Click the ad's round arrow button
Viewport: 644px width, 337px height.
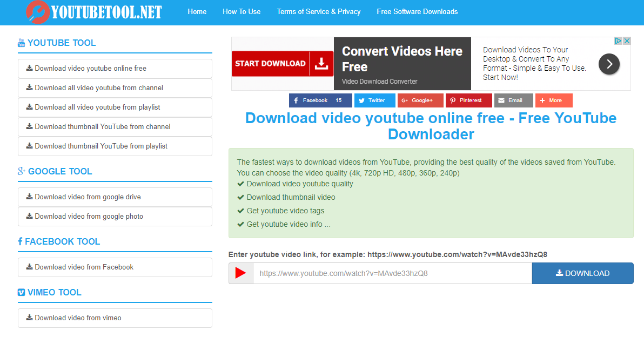pyautogui.click(x=609, y=64)
